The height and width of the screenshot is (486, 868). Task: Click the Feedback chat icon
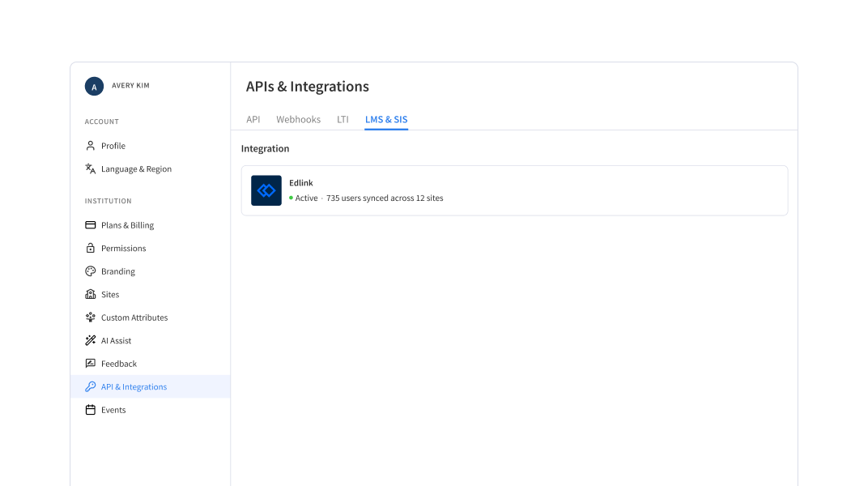[90, 363]
